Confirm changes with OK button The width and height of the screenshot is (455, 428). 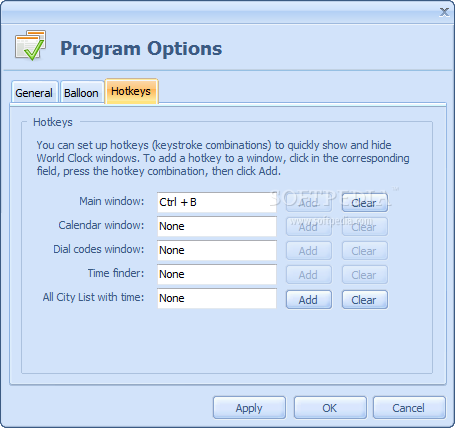[330, 408]
